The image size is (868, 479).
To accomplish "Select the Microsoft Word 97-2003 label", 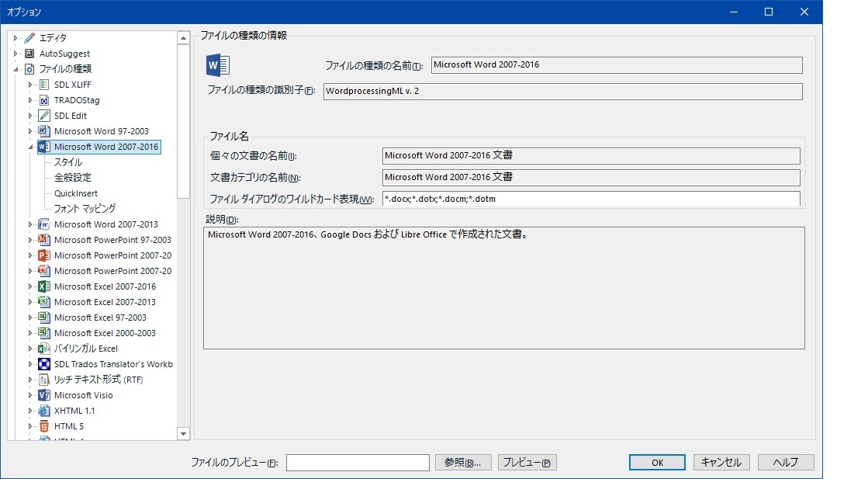I will (102, 131).
